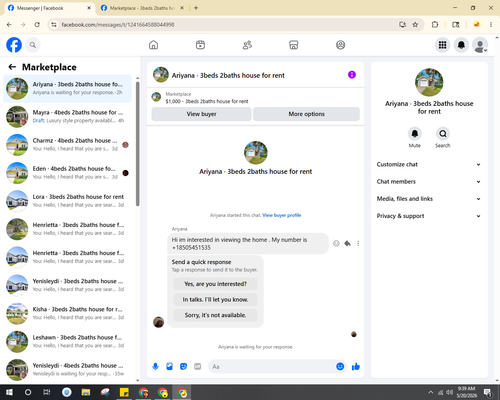The height and width of the screenshot is (400, 500).
Task: Go to the Home feed icon
Action: tap(153, 45)
